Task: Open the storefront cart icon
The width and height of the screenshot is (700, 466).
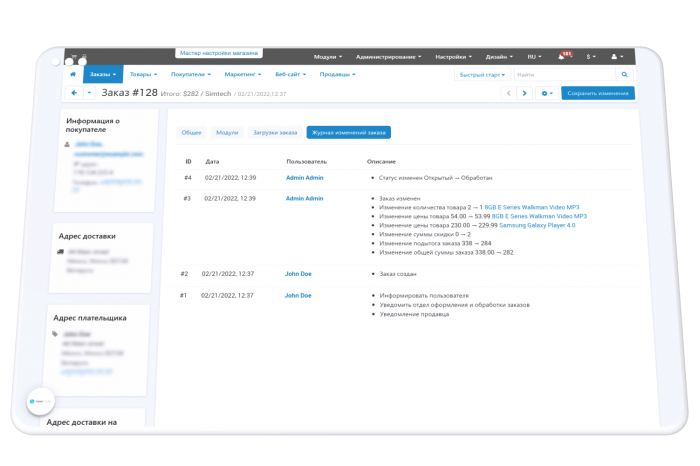Action: [x=74, y=58]
